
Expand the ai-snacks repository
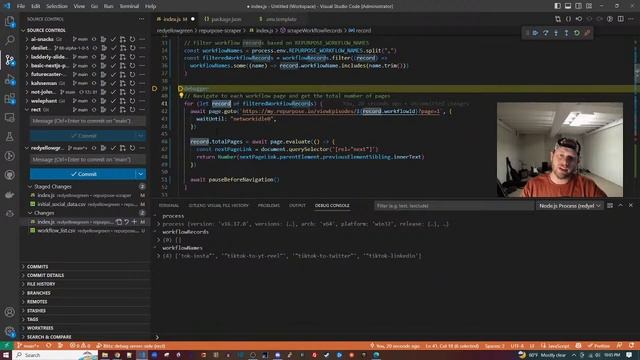click(x=27, y=39)
